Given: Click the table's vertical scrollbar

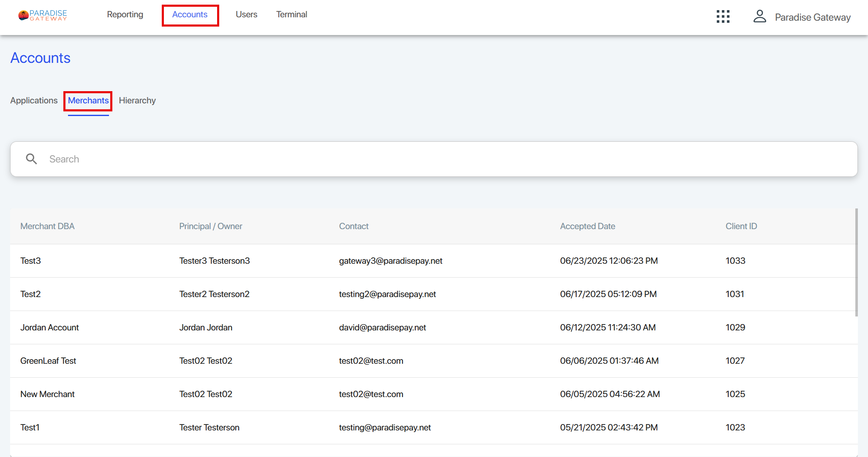Looking at the screenshot, I should tap(857, 262).
